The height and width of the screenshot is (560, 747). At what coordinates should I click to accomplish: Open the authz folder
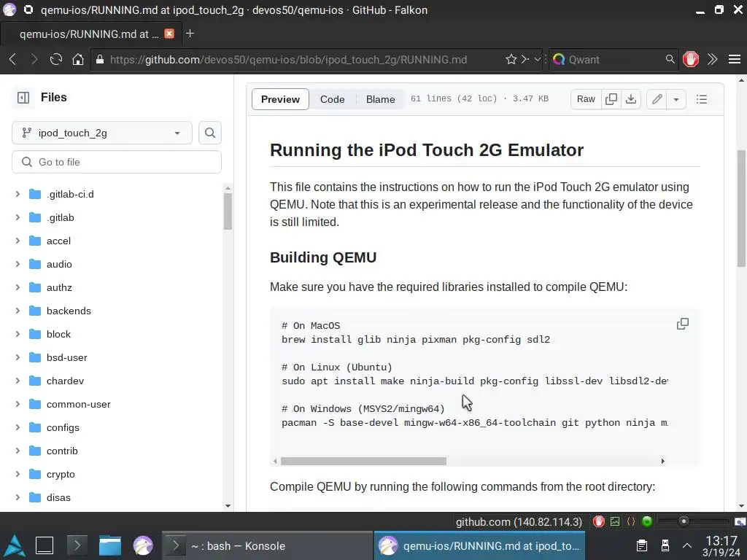click(59, 287)
